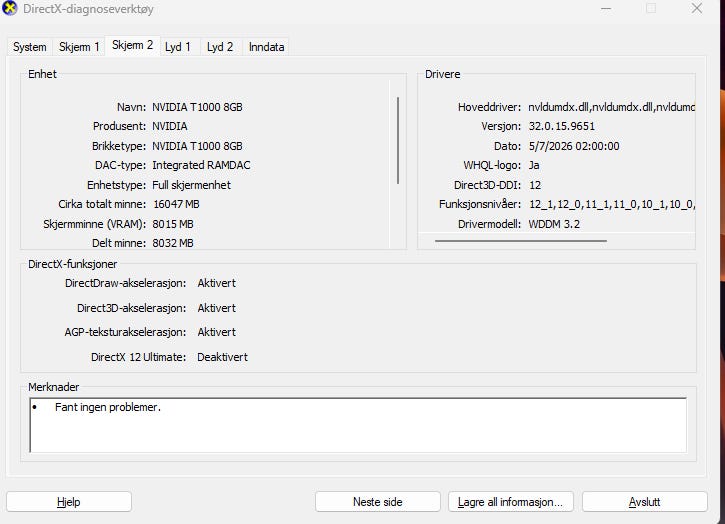The width and height of the screenshot is (725, 524).
Task: Go to the Inndata tab
Action: (x=266, y=47)
